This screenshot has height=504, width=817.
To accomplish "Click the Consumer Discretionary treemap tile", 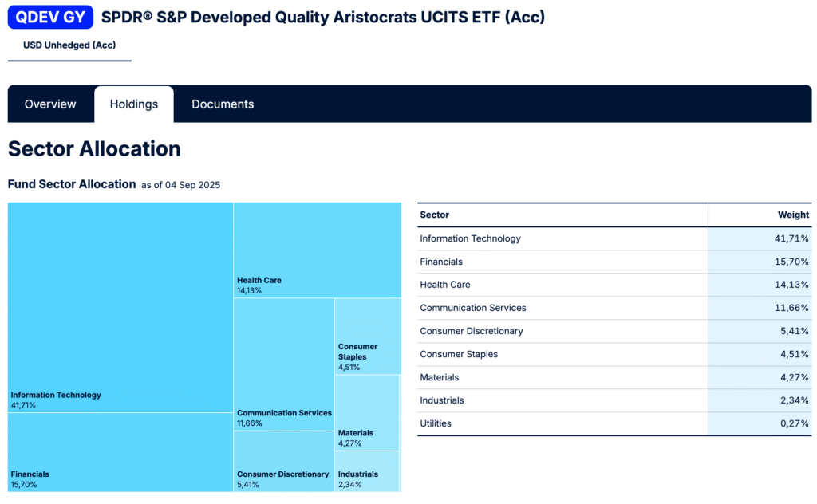I will click(x=284, y=461).
